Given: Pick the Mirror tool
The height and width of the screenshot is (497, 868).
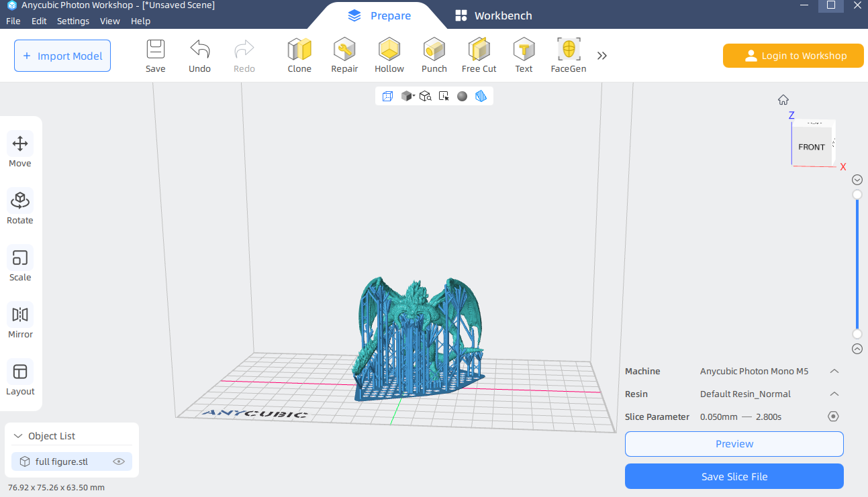Looking at the screenshot, I should coord(20,321).
